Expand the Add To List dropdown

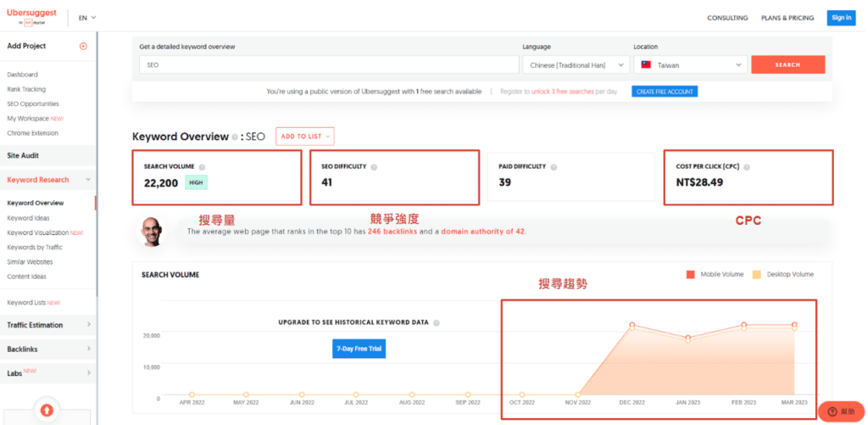click(x=304, y=136)
